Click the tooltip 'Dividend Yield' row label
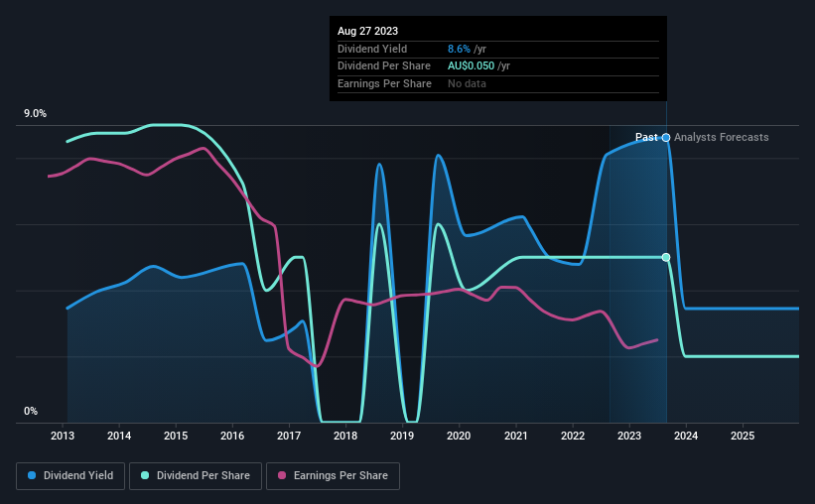Screen dimensions: 815x504 pos(372,49)
